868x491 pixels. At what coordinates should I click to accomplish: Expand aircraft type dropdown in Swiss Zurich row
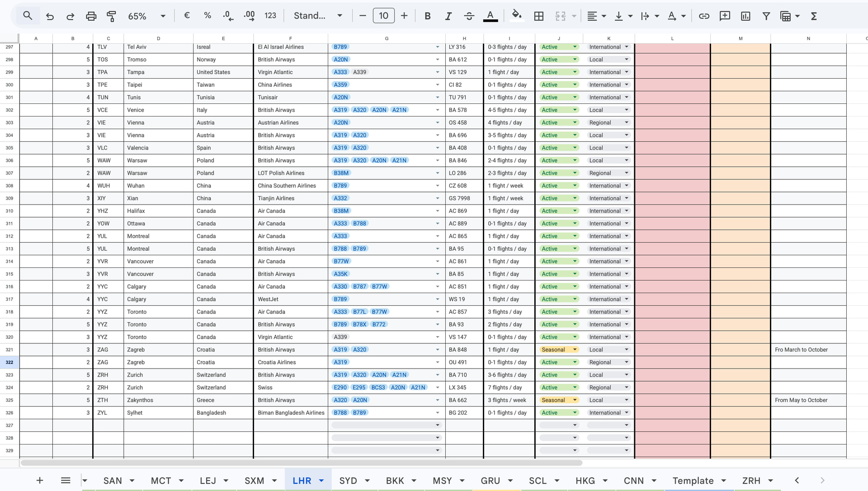coord(437,388)
